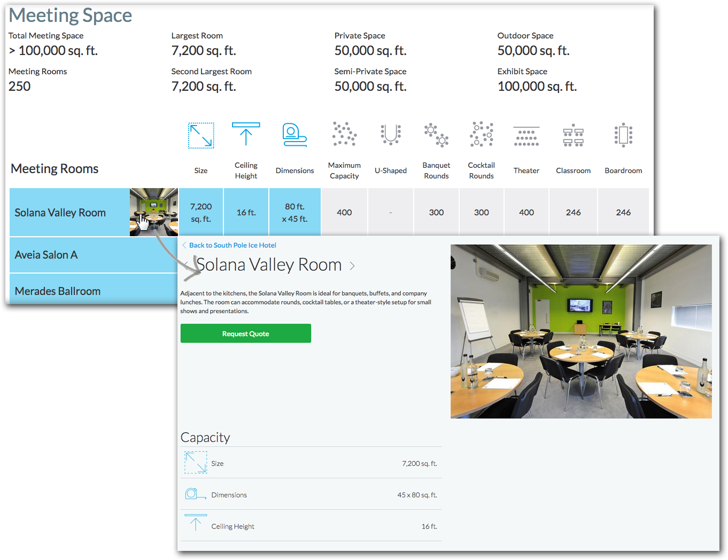The height and width of the screenshot is (560, 728).
Task: Click the Banquet Rounds icon
Action: point(436,134)
